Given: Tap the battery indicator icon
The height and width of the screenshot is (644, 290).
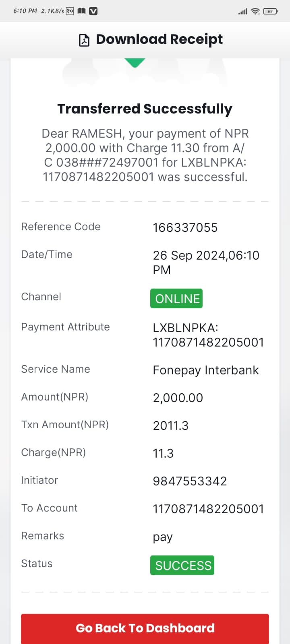Looking at the screenshot, I should (x=270, y=11).
